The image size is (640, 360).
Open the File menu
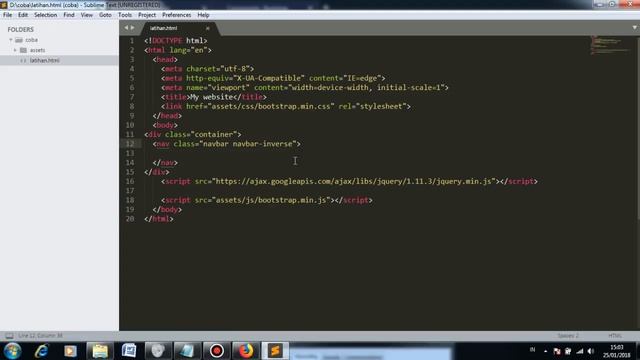tap(7, 15)
